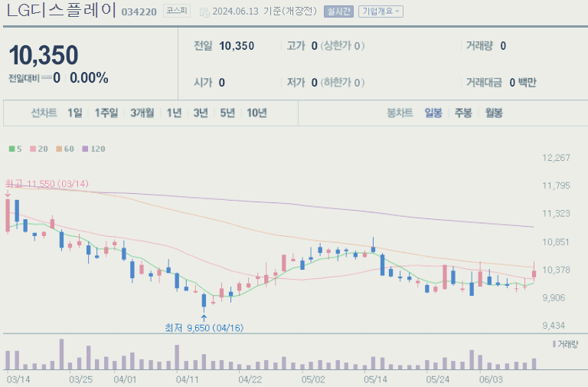The width and height of the screenshot is (588, 387).
Task: Click the 코스피 market badge
Action: (x=177, y=11)
